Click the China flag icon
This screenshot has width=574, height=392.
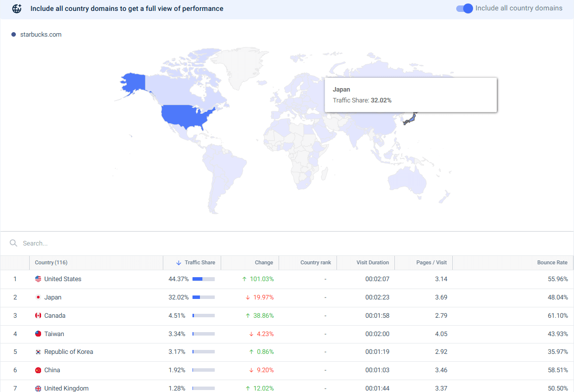pos(38,370)
